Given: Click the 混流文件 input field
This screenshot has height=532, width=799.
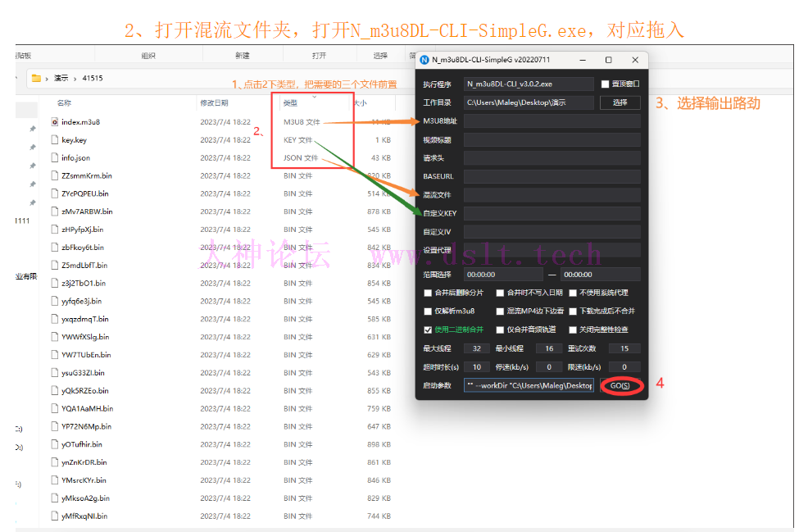Looking at the screenshot, I should pyautogui.click(x=552, y=194).
